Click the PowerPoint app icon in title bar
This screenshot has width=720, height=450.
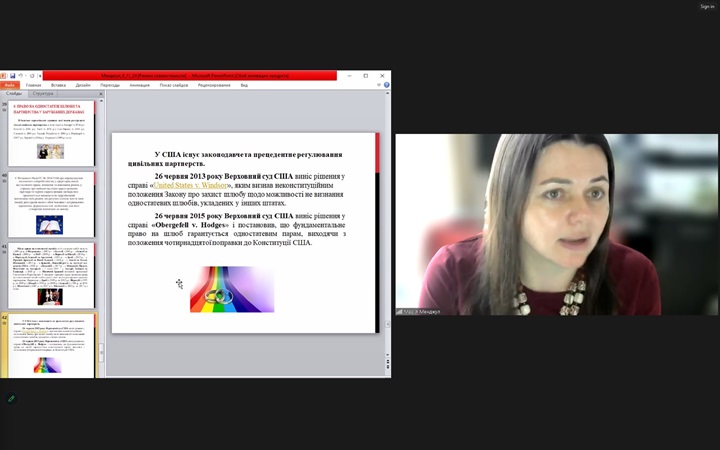pyautogui.click(x=4, y=76)
